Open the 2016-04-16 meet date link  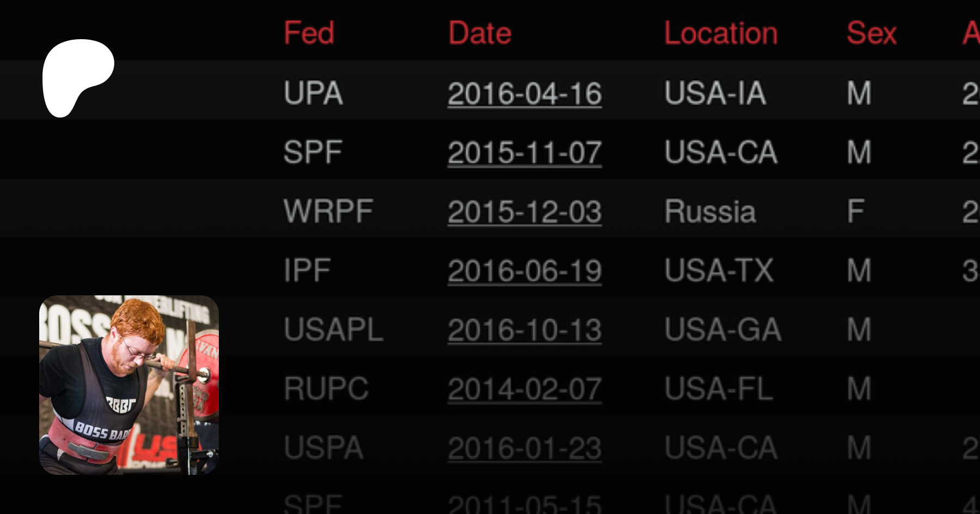524,94
